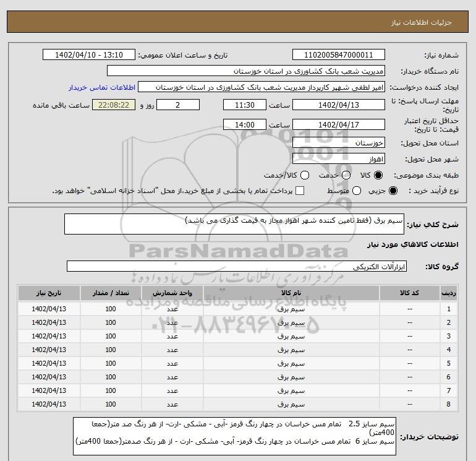Click quantity 100 in row 1

tap(111, 309)
